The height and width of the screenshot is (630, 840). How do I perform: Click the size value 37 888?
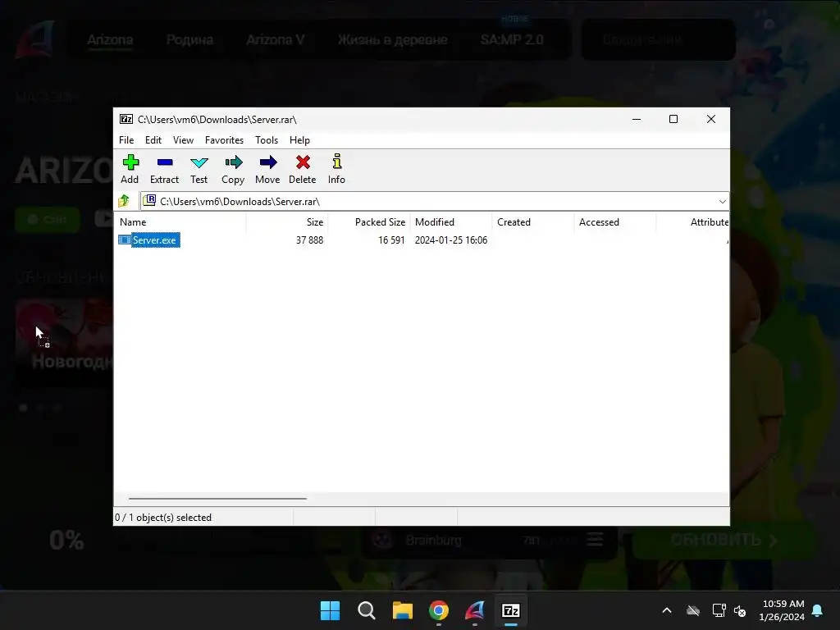tap(309, 240)
